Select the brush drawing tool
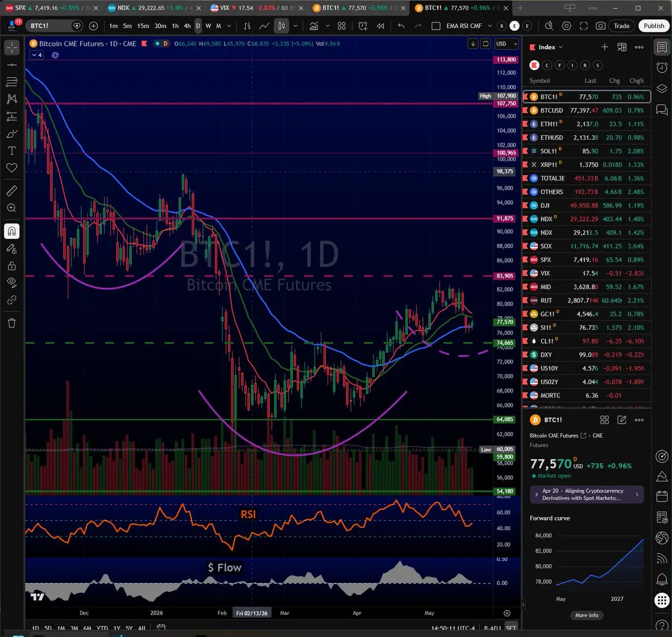The width and height of the screenshot is (672, 637). click(x=12, y=134)
